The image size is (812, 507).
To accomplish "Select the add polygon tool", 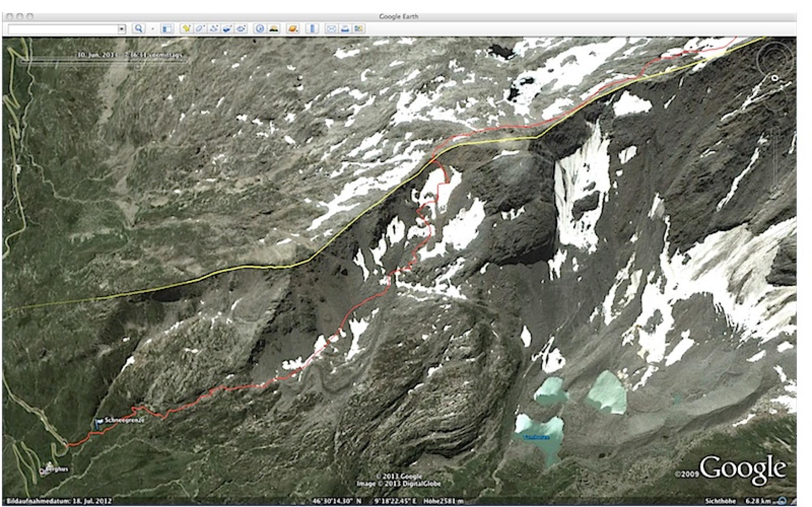I will pyautogui.click(x=200, y=29).
